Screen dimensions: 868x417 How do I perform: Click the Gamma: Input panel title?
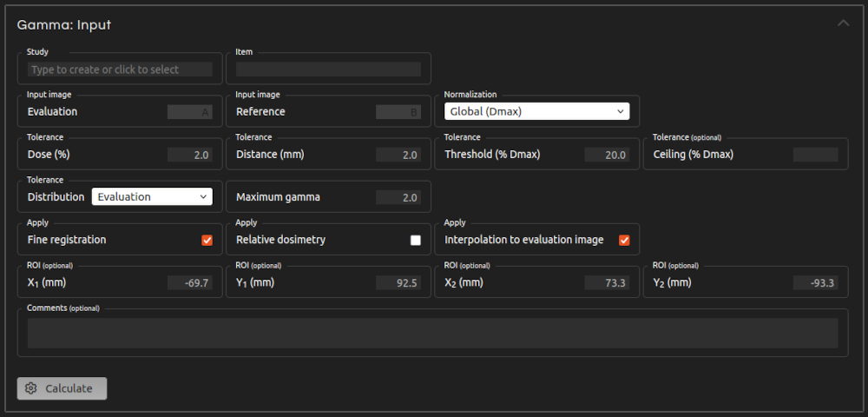(64, 25)
